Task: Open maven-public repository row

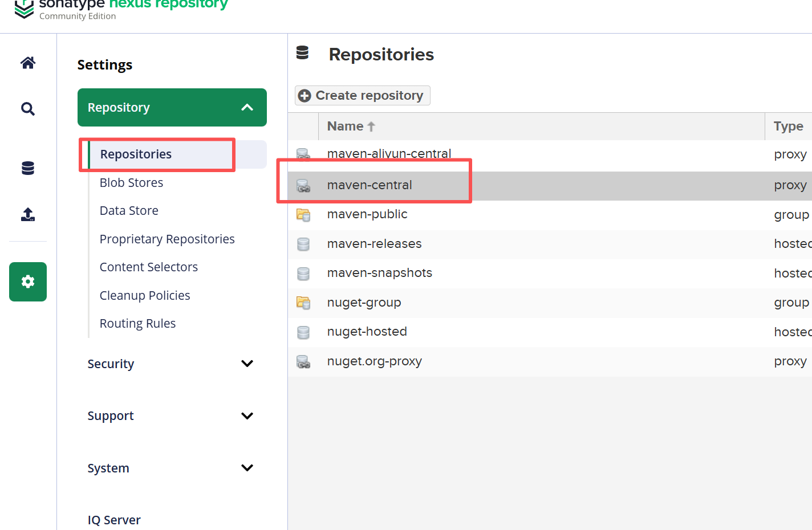Action: pos(550,215)
